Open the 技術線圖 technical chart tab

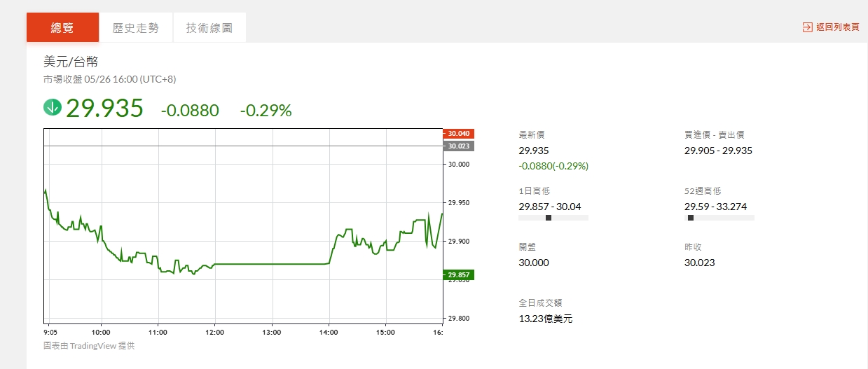[209, 28]
